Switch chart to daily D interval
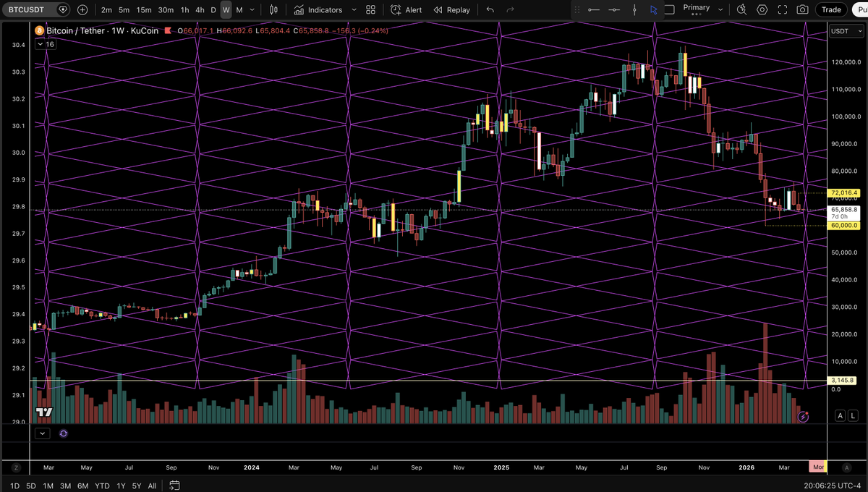This screenshot has height=492, width=868. tap(213, 10)
